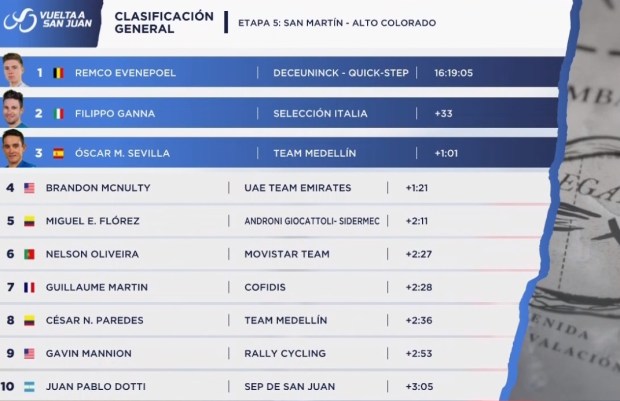
Task: Click the leader's time 16:19:05
Action: (x=453, y=73)
